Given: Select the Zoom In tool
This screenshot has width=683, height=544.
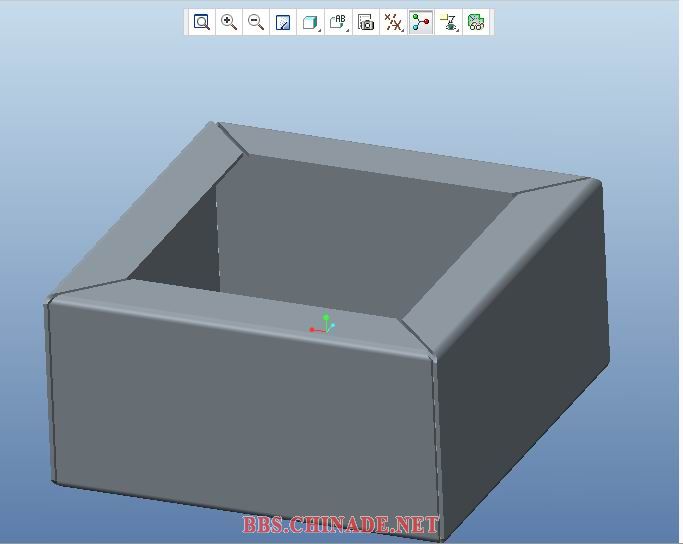Looking at the screenshot, I should pos(229,22).
